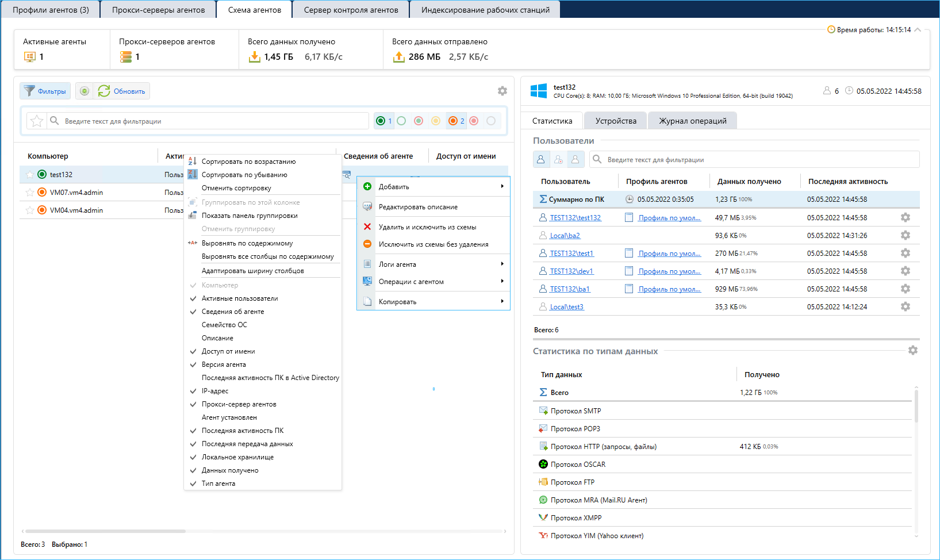The image size is (940, 560).
Task: Select the Протокол OSCAR row icon
Action: [543, 464]
